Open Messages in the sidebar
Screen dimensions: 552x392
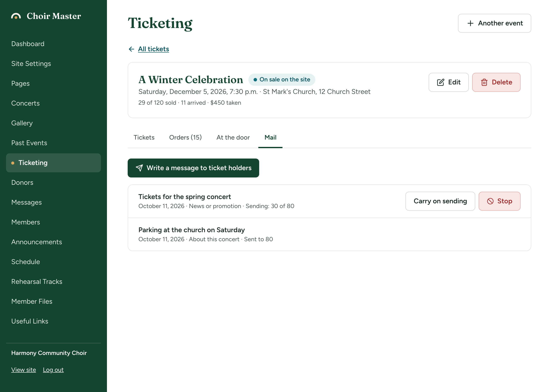[x=53, y=202]
